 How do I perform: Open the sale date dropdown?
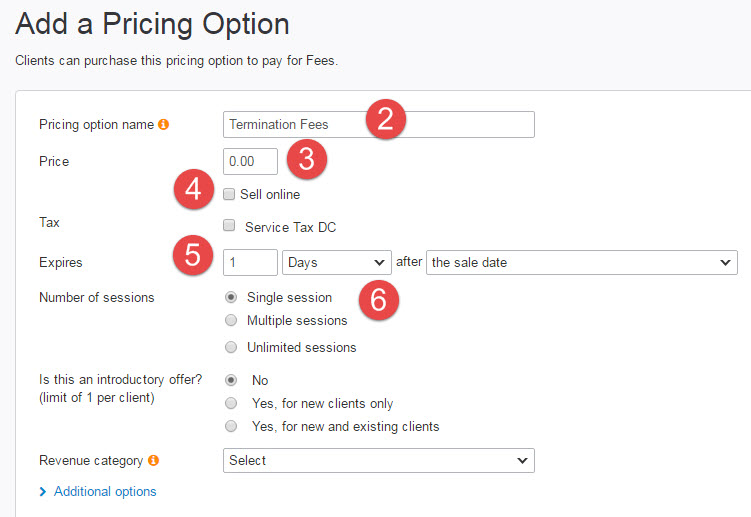(581, 262)
